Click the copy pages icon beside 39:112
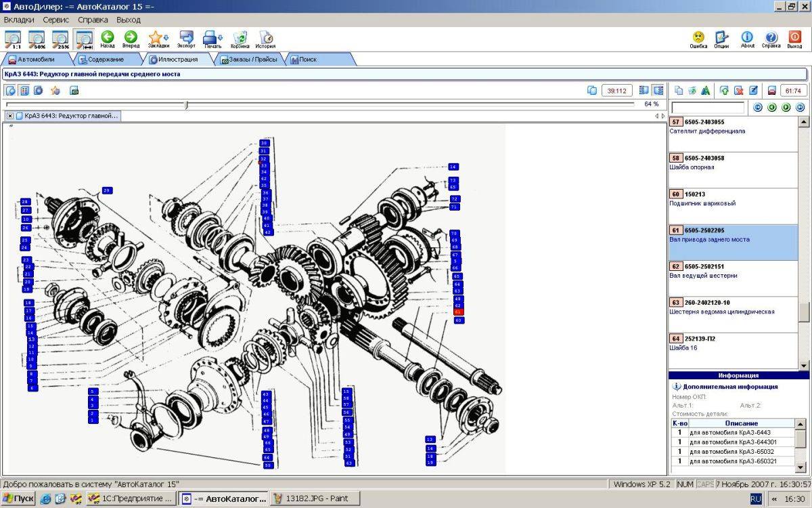This screenshot has height=508, width=812. coord(592,90)
